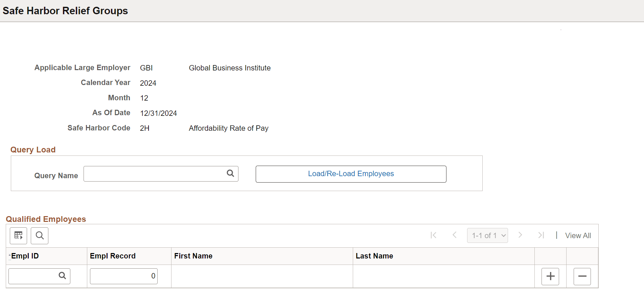Jump to last row navigation arrow

point(541,235)
